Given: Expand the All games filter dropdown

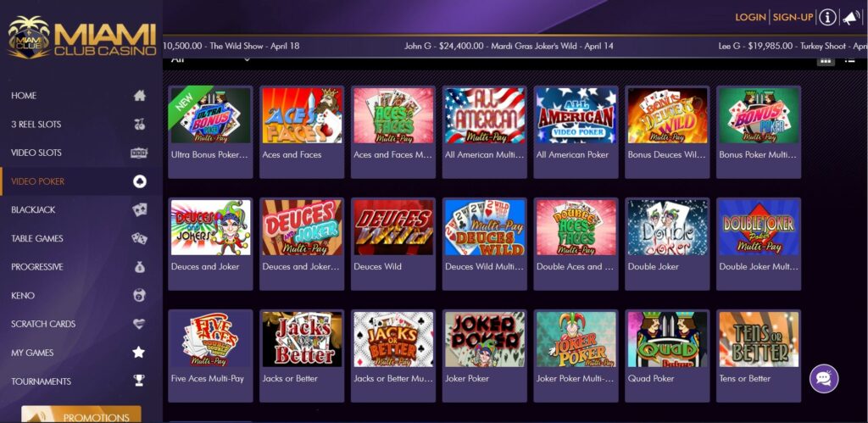Looking at the screenshot, I should tap(210, 59).
